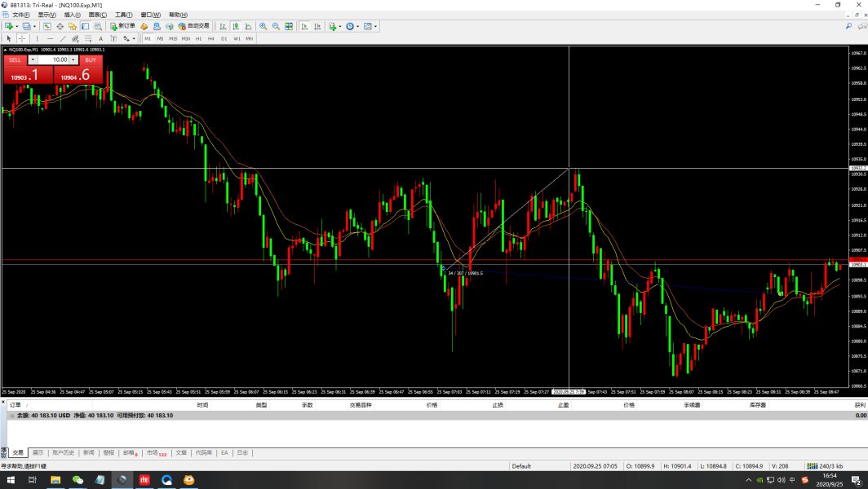Zoom out on the chart

(x=276, y=26)
